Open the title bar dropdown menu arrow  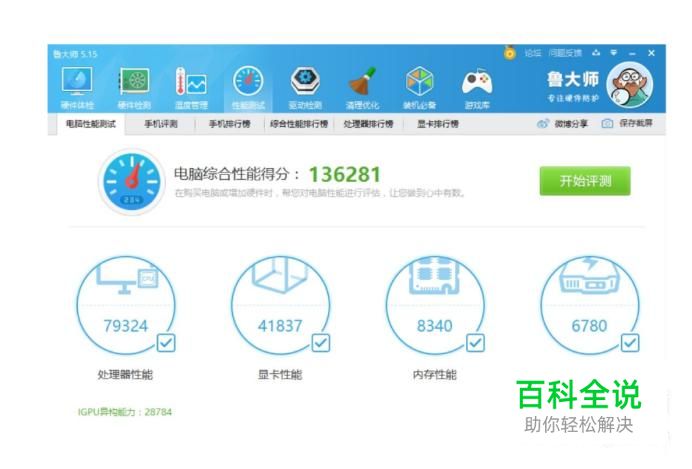pyautogui.click(x=613, y=53)
